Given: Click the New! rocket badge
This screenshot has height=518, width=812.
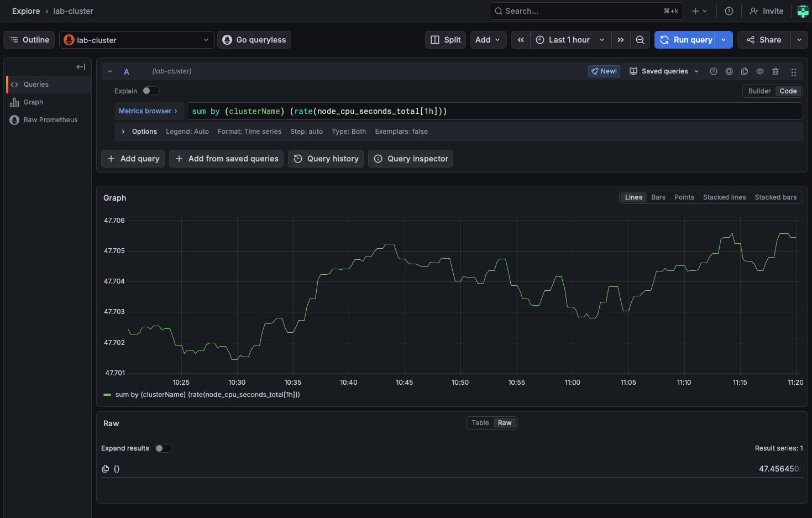Looking at the screenshot, I should pos(604,71).
